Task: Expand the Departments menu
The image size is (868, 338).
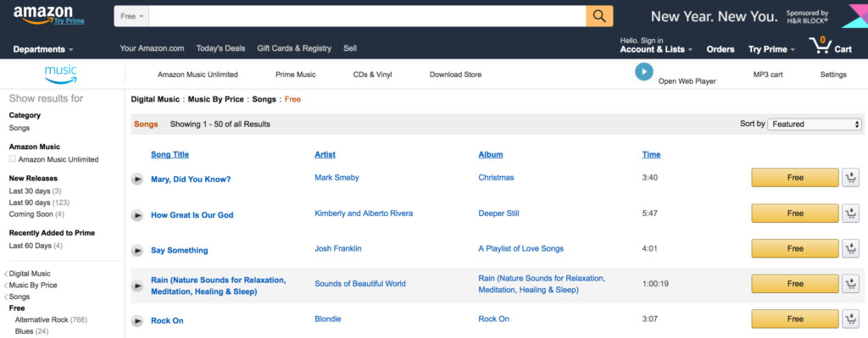Action: click(43, 49)
